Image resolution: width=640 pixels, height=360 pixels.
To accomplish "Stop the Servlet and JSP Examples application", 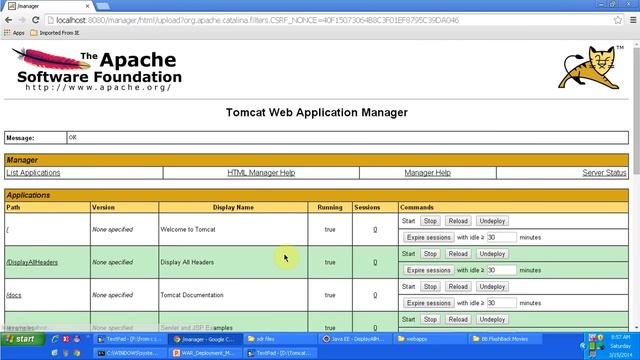I will 430,319.
